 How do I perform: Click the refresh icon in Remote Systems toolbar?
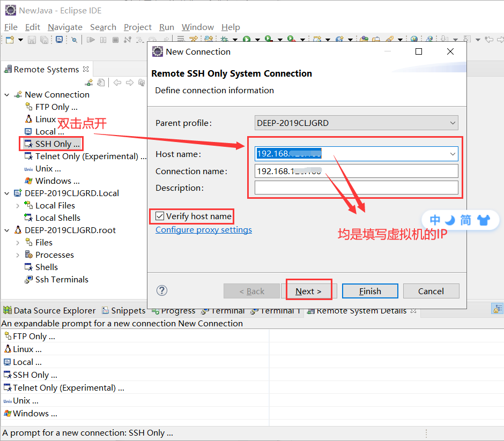[x=101, y=83]
